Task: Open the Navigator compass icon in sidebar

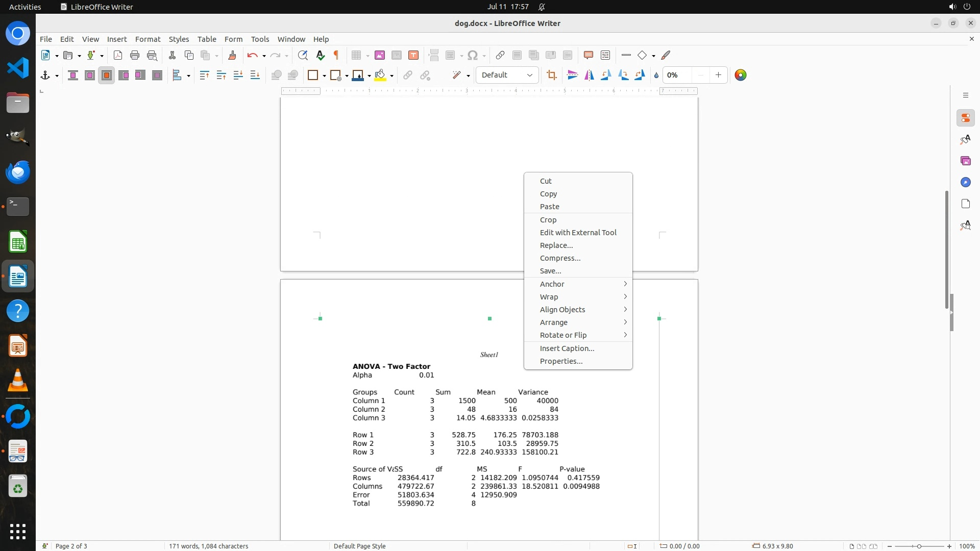Action: pyautogui.click(x=965, y=182)
